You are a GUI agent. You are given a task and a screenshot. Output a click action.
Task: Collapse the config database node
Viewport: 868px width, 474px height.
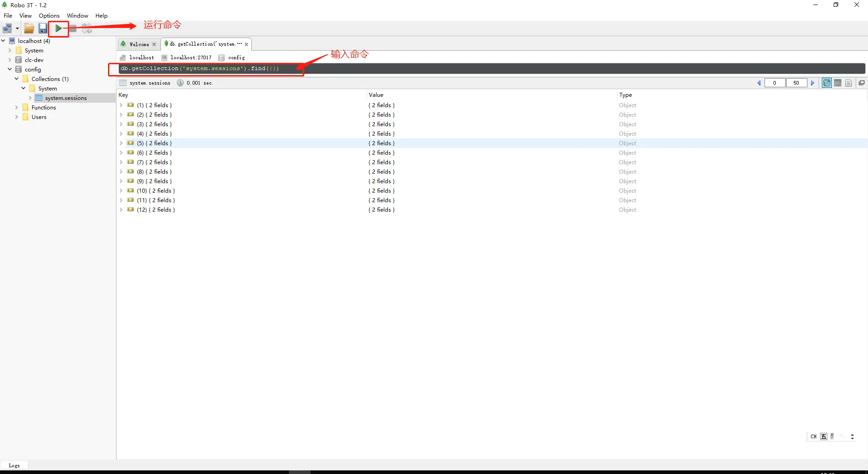[x=10, y=69]
